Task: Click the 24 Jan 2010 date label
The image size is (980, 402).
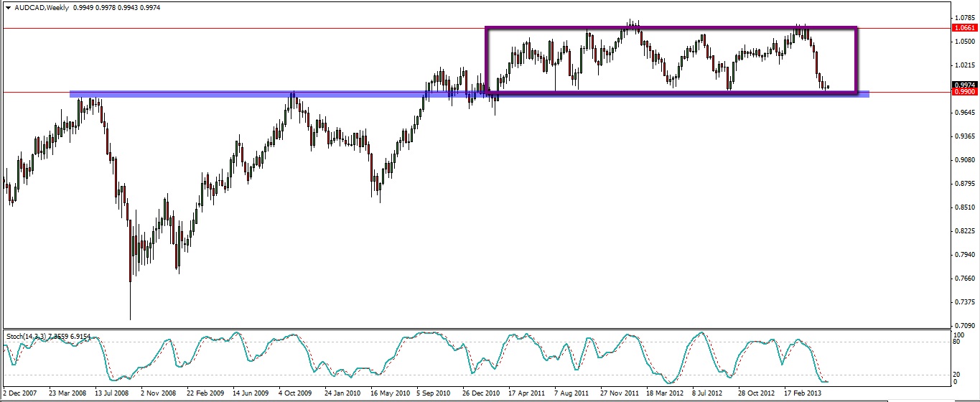Action: 342,393
